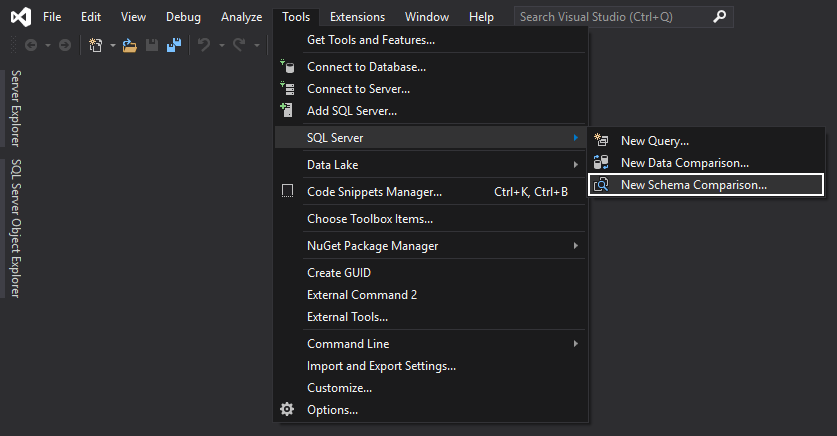Open the Navigate Backward history dropdown
837x436 pixels.
click(x=48, y=45)
